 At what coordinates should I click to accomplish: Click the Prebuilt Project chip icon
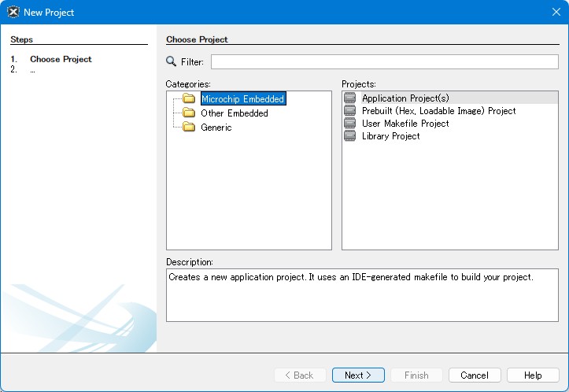(350, 111)
